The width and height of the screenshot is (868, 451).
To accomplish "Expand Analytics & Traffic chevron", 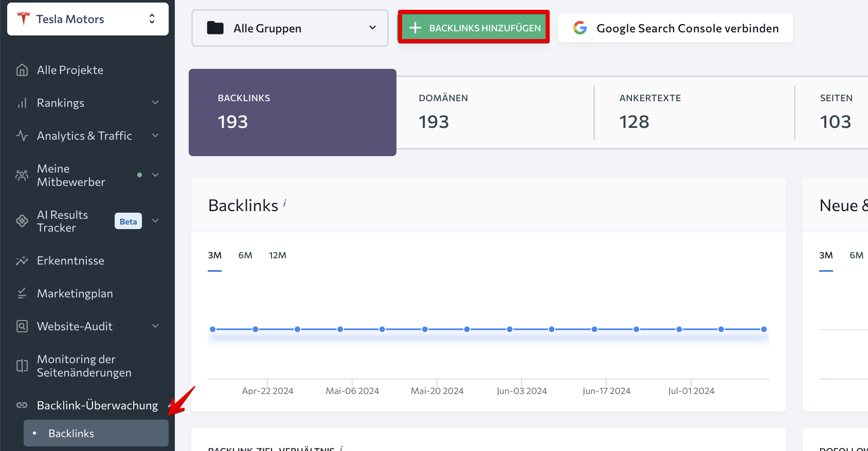I will tap(155, 136).
